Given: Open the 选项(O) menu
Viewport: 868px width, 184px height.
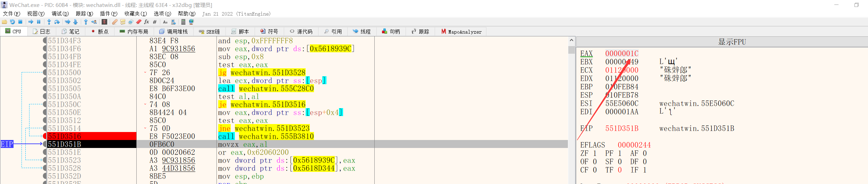Looking at the screenshot, I should point(162,14).
